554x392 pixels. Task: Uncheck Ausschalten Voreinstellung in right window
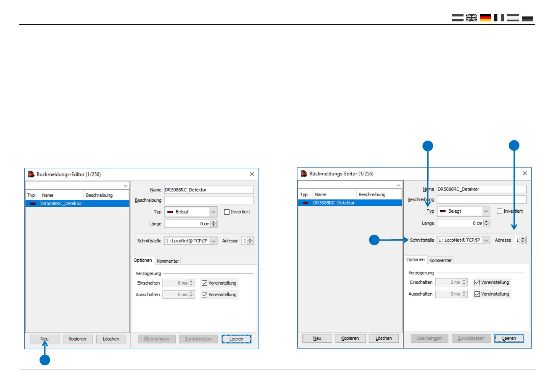(477, 294)
